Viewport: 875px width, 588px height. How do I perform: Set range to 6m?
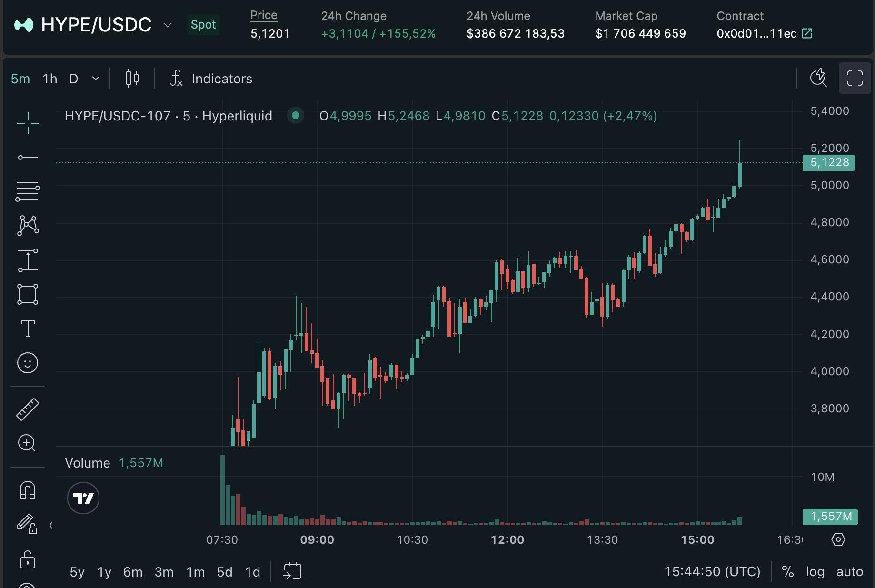click(x=133, y=572)
